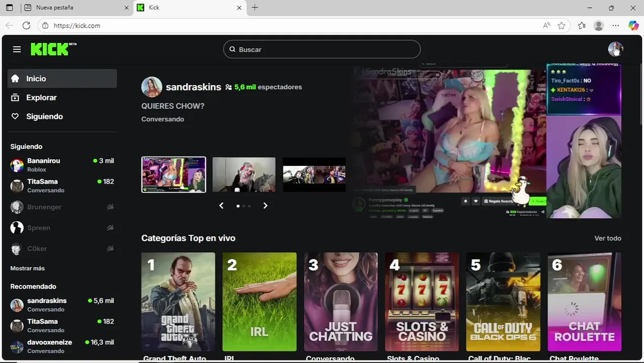The image size is (644, 363).
Task: Click the search magnifier icon
Action: pyautogui.click(x=232, y=49)
